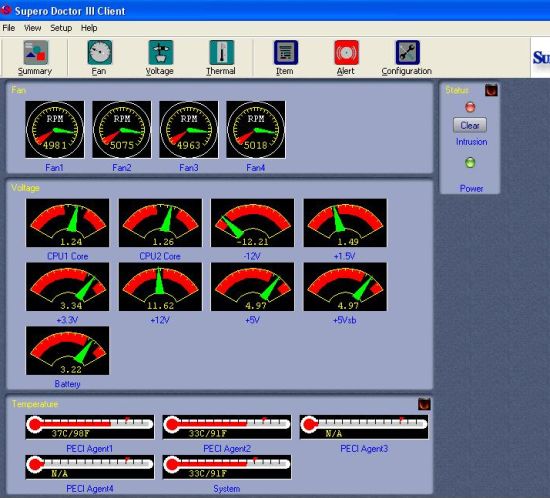Viewport: 550px width, 498px height.
Task: Open the File menu
Action: point(8,28)
